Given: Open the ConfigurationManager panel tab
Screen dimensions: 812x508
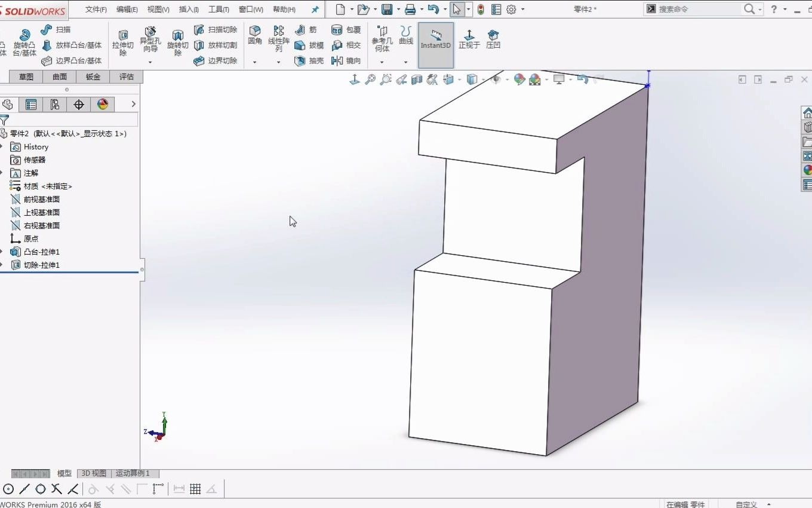Looking at the screenshot, I should [55, 105].
